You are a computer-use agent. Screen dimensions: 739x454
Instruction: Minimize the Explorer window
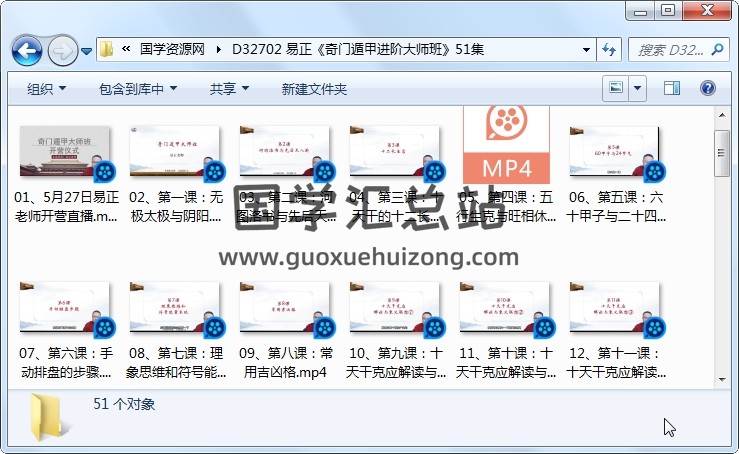pos(640,11)
